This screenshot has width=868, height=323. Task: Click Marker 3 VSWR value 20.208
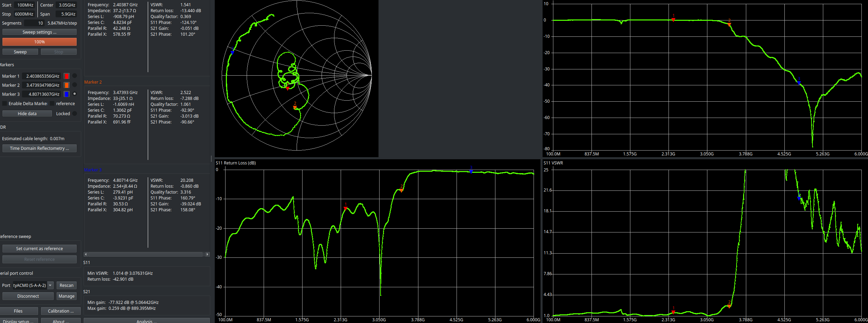[187, 180]
